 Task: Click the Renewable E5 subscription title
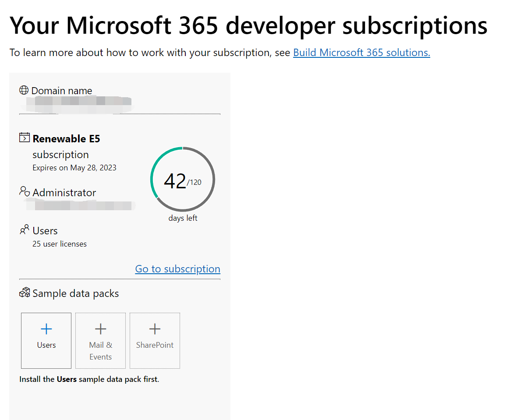click(66, 139)
